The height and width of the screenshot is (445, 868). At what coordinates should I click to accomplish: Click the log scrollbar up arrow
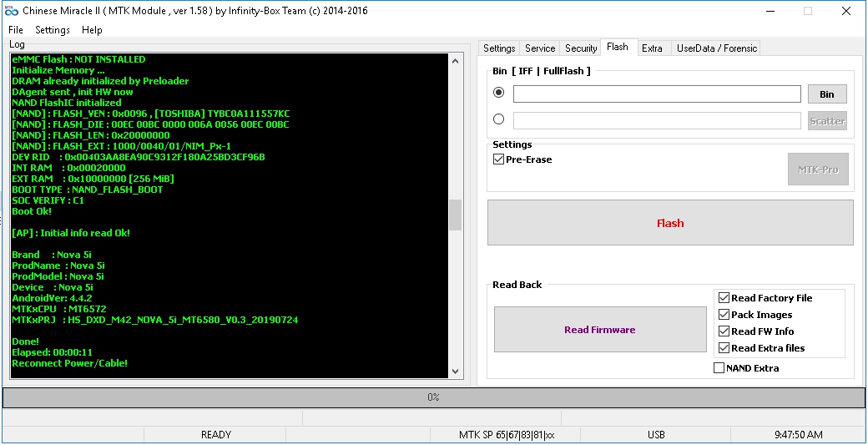(455, 61)
